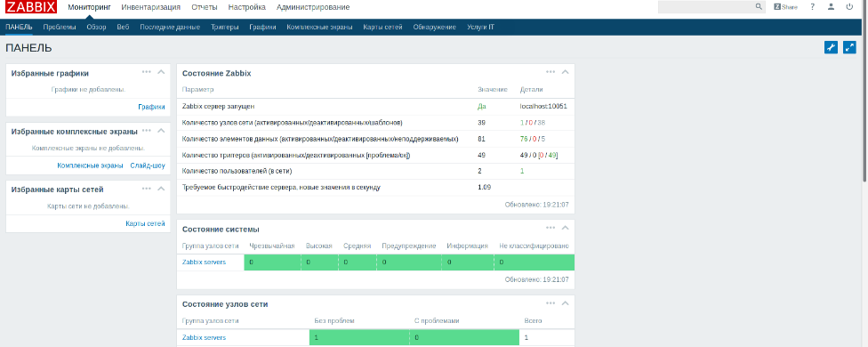Click the Количество пользователей (в сети) row label
This screenshot has height=347, width=868.
click(x=237, y=171)
